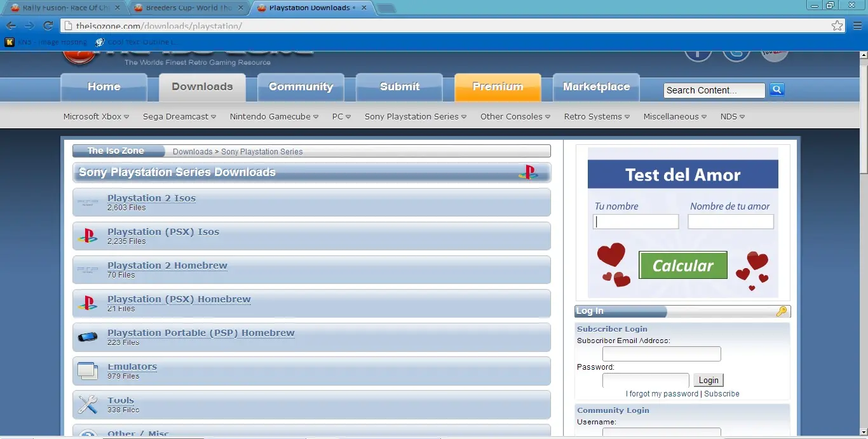Image resolution: width=868 pixels, height=439 pixels.
Task: Click Downloads in the breadcrumb
Action: click(x=193, y=152)
